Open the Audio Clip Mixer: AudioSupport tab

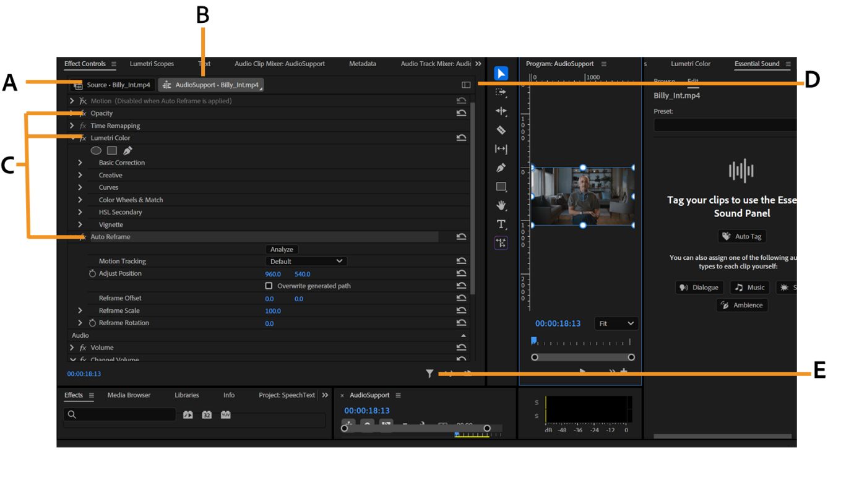[280, 64]
